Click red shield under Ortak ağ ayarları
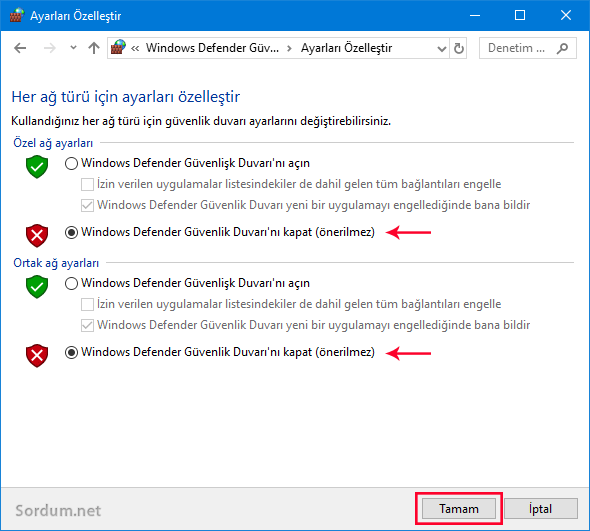Screen dimensions: 590x531 [37, 355]
